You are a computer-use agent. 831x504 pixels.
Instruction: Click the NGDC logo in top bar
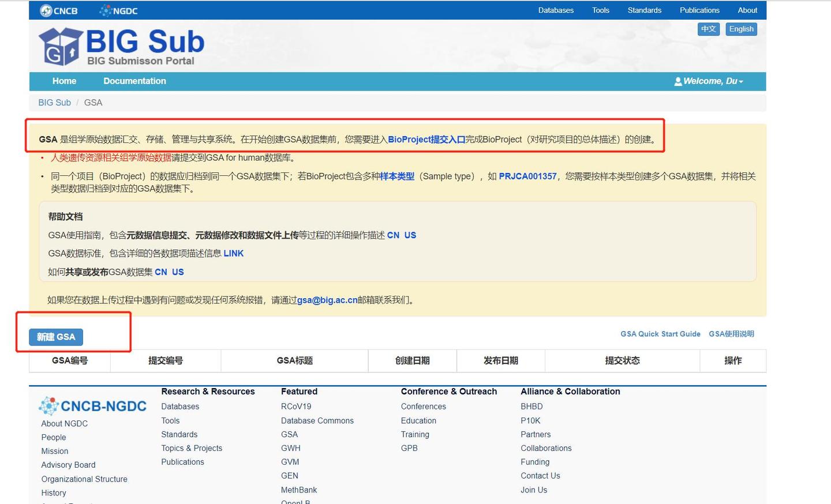[x=118, y=10]
